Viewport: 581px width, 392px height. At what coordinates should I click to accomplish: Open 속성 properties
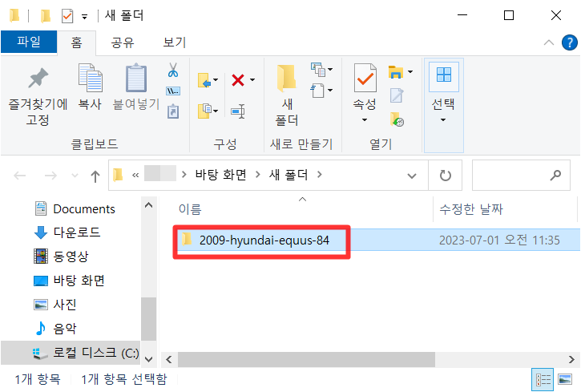pyautogui.click(x=365, y=87)
